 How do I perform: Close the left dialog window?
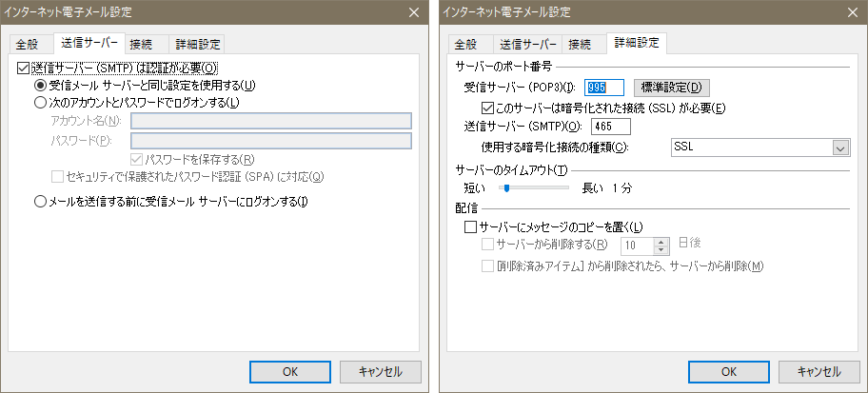coord(413,11)
